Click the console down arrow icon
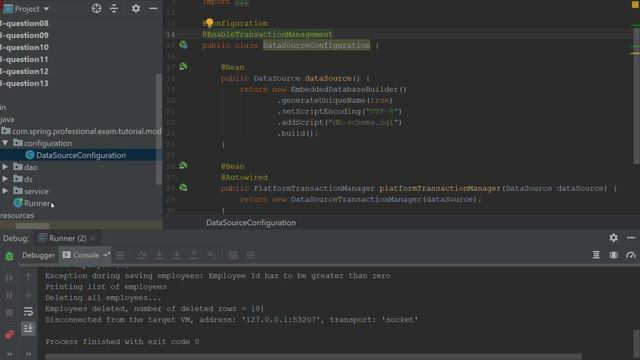The image size is (640, 360). 28,294
